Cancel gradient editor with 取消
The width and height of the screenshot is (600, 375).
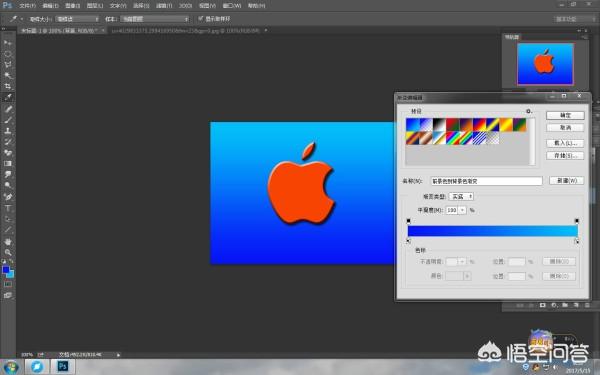coord(565,127)
